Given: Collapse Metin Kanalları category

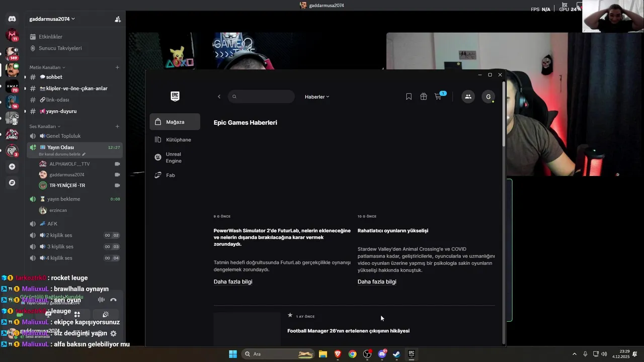Looking at the screenshot, I should point(47,67).
